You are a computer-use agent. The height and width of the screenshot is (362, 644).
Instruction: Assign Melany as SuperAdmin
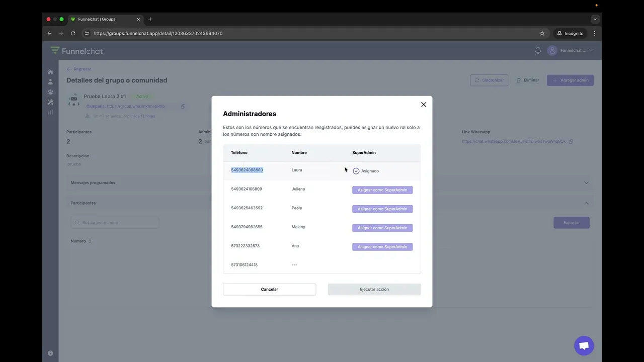click(x=382, y=228)
